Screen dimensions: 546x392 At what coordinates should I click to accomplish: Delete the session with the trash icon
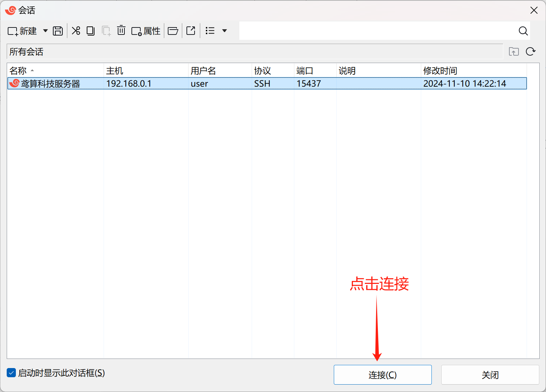pos(121,31)
